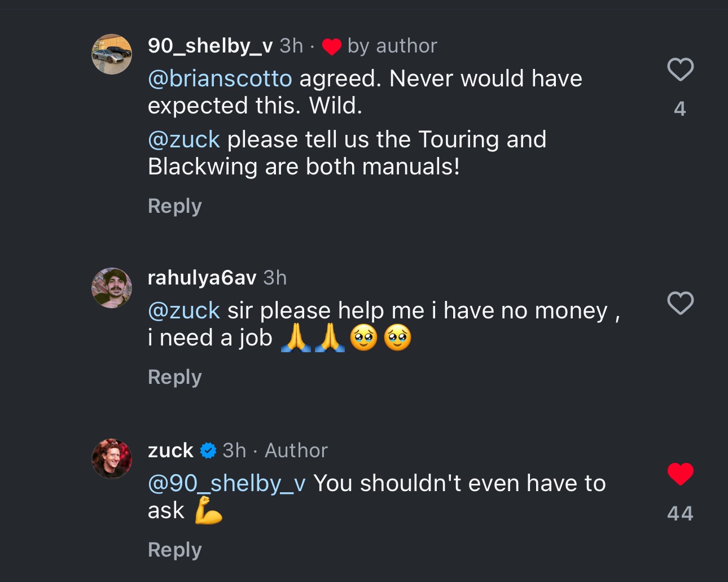View the 4 likes on 90_shelby_v's comment
This screenshot has height=582, width=728.
[x=680, y=108]
